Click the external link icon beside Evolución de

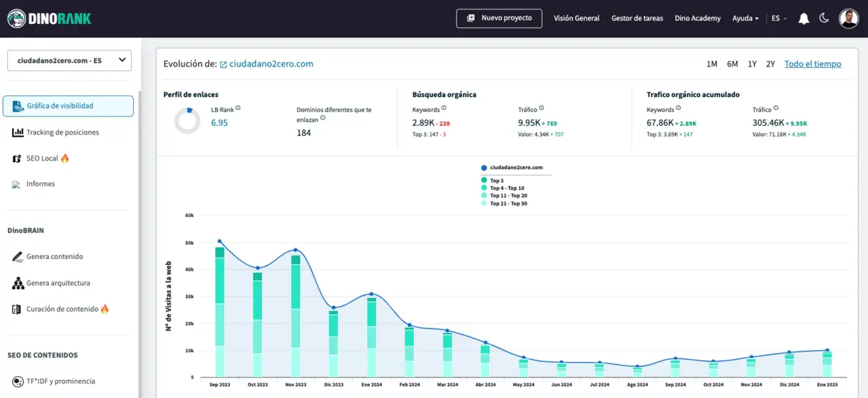224,64
